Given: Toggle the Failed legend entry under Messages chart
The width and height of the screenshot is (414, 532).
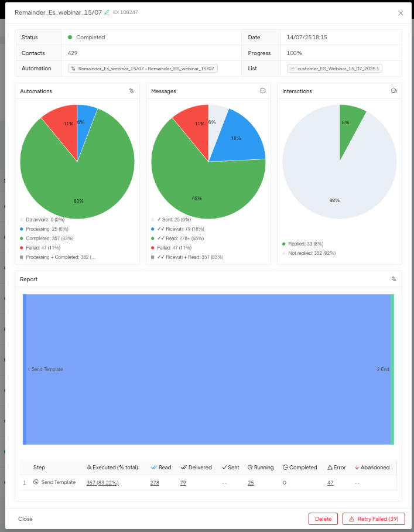Looking at the screenshot, I should (x=172, y=248).
